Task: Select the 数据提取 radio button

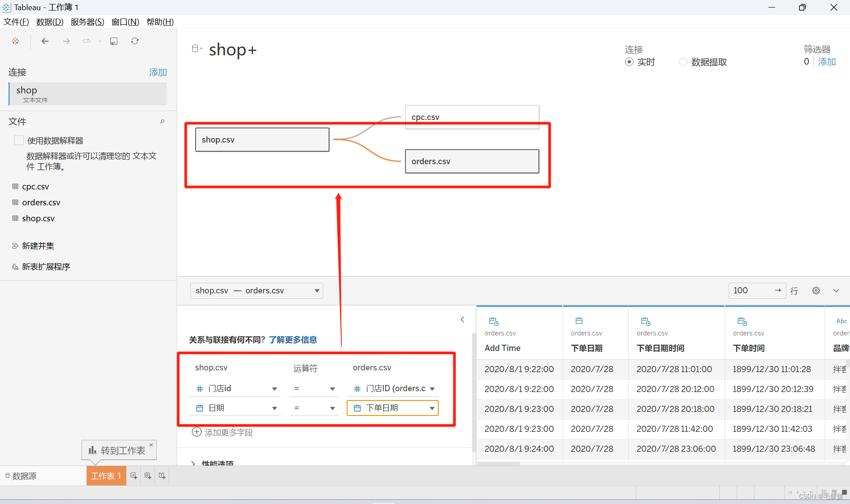Action: point(683,62)
